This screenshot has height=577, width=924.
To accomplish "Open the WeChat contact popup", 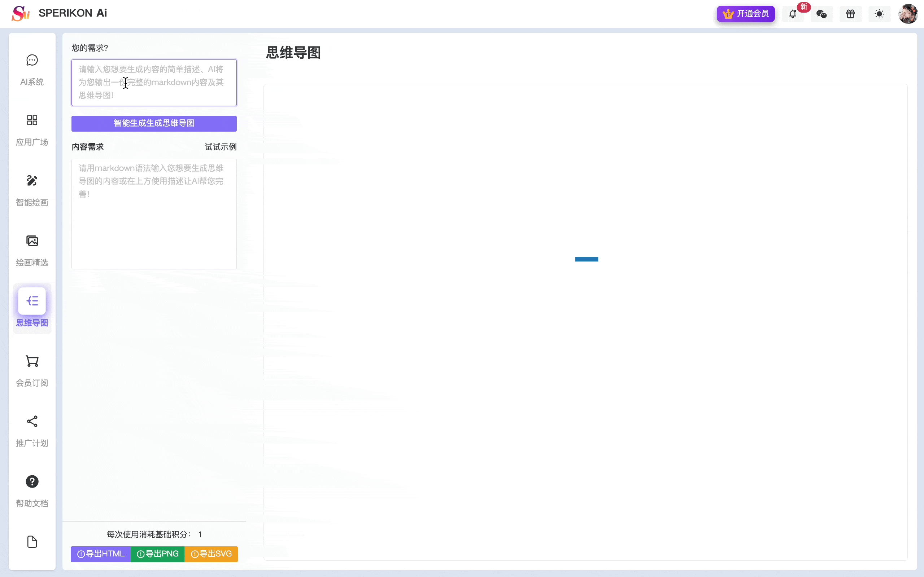I will 821,13.
